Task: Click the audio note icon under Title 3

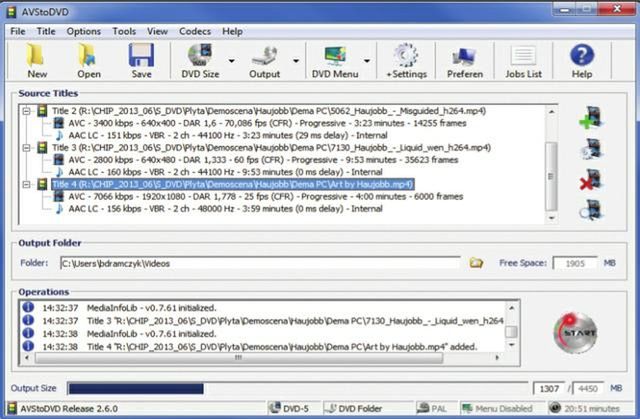Action: [x=60, y=172]
